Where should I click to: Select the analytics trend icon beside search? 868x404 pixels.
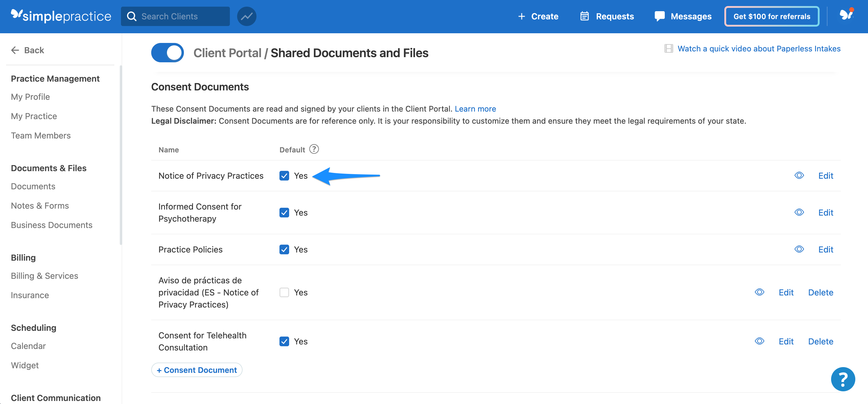[246, 16]
